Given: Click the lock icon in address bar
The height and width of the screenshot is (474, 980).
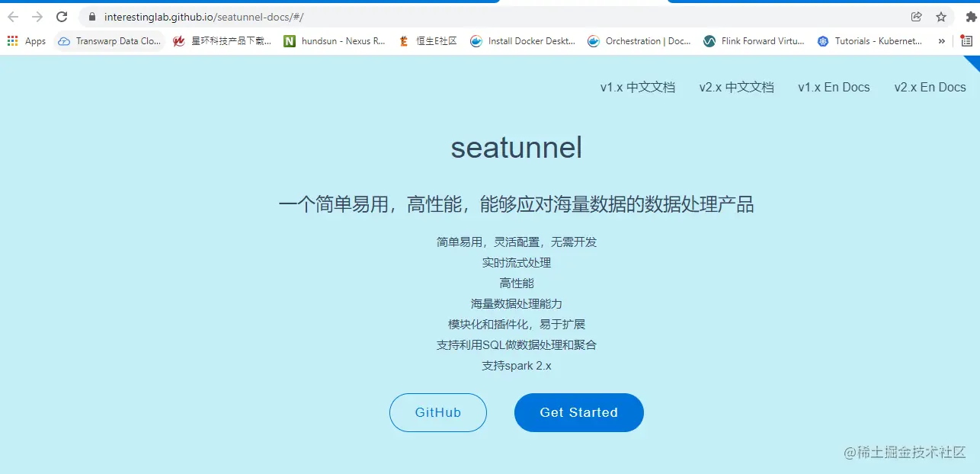Looking at the screenshot, I should pos(92,17).
